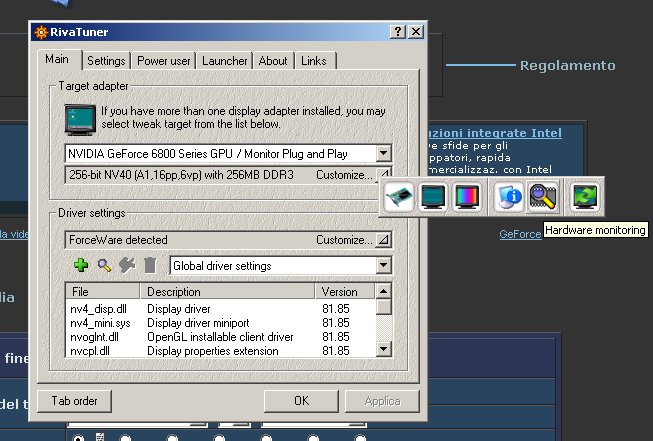Click the question mark help button
Viewport: 653px width, 441px height.
(398, 32)
